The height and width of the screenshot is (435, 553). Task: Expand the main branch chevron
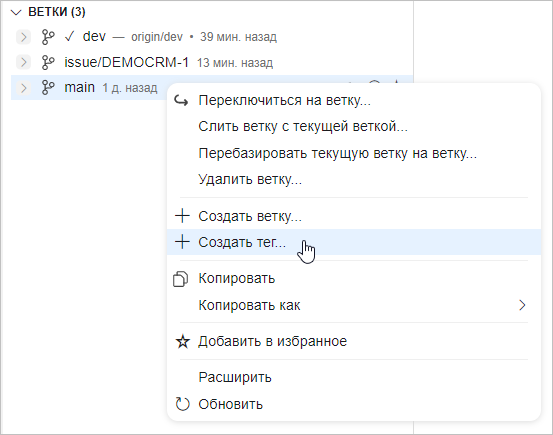click(x=24, y=87)
